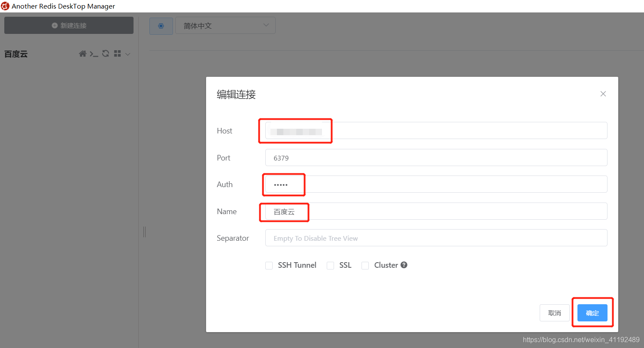Click the grid view icon
This screenshot has height=348, width=644.
117,53
